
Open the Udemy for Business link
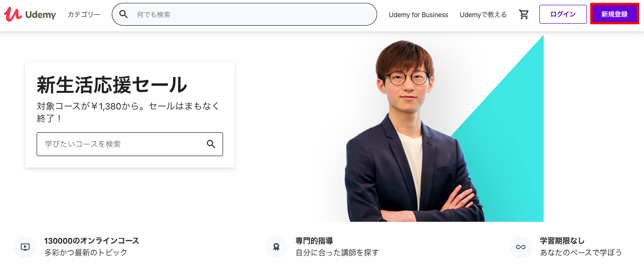click(419, 15)
